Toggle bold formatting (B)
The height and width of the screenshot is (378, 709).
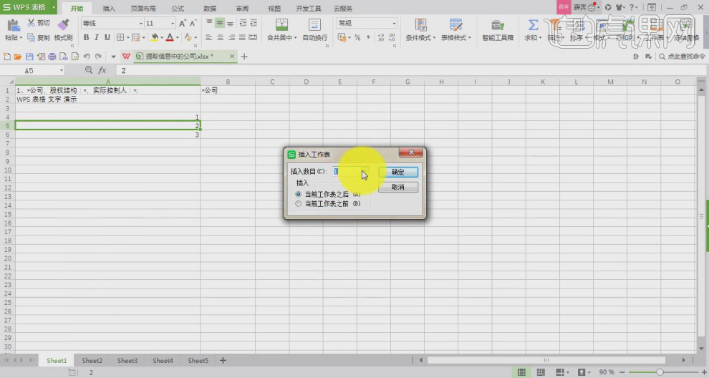pos(86,38)
